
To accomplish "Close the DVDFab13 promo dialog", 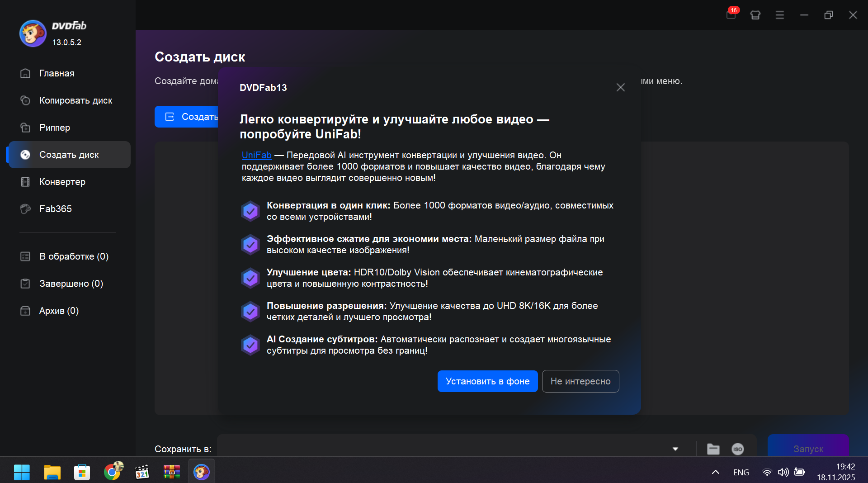I will click(x=621, y=87).
